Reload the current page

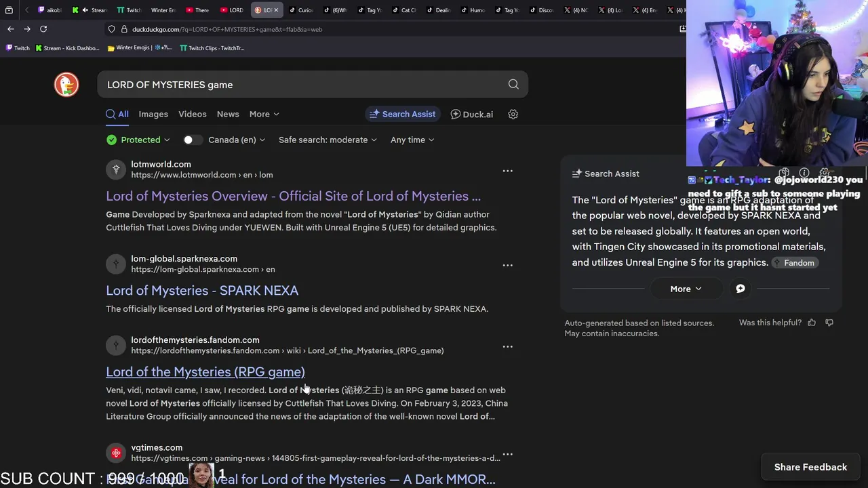point(43,28)
